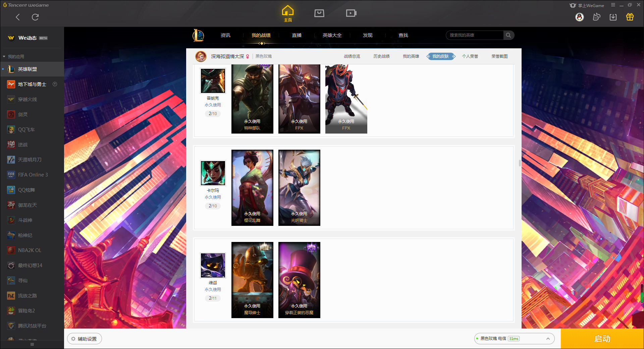
Task: Open 荣誉截图 sub-tab
Action: 499,56
